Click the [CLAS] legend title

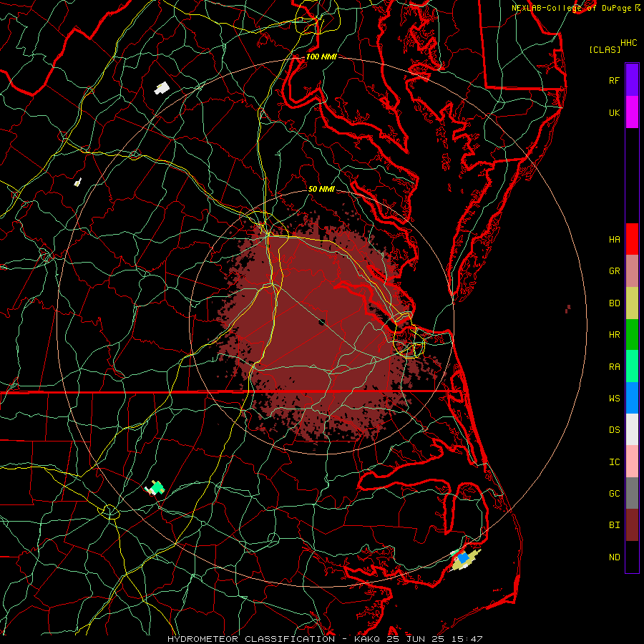click(x=605, y=49)
